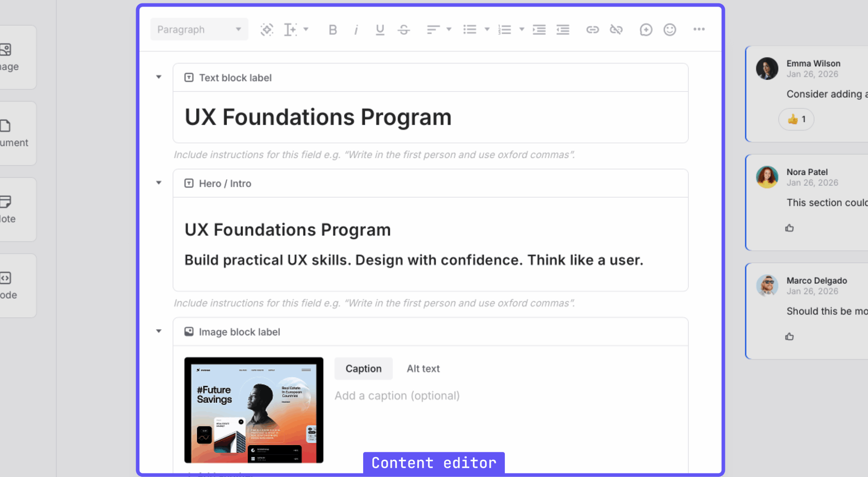
Task: Like Nora Patel's comment
Action: pyautogui.click(x=790, y=228)
